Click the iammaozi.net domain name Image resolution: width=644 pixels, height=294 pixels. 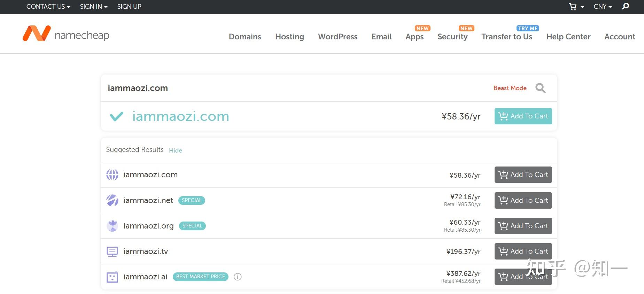click(x=148, y=200)
